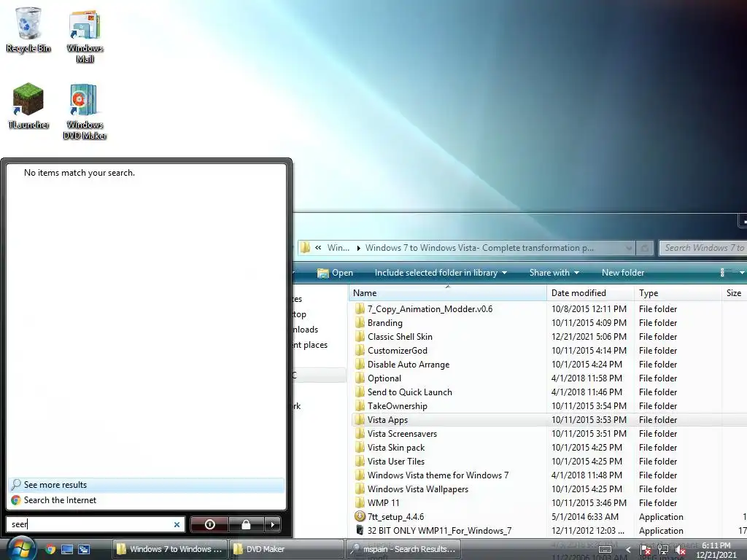Click the Switch between windows quick launch icon
The width and height of the screenshot is (747, 560).
tap(84, 549)
